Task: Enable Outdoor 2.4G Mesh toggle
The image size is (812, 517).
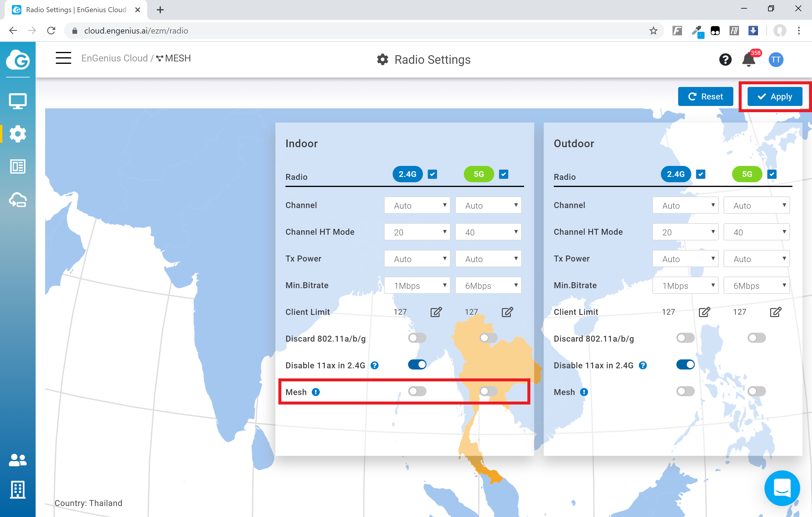Action: click(685, 391)
